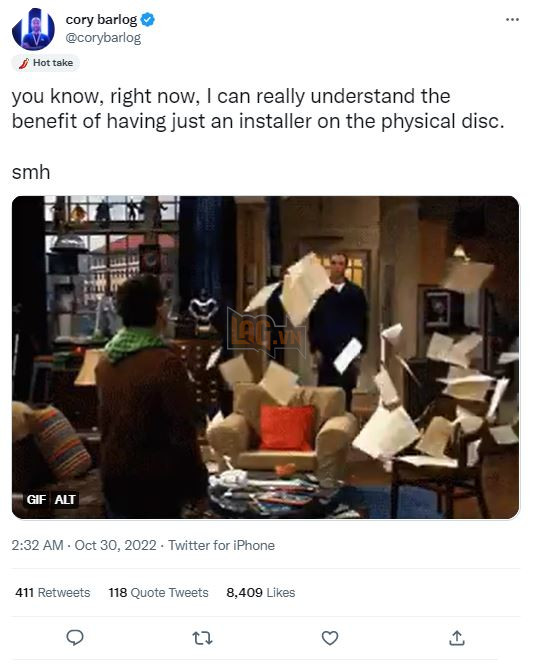The width and height of the screenshot is (533, 665).
Task: Click the GIF badge on media
Action: click(x=36, y=500)
